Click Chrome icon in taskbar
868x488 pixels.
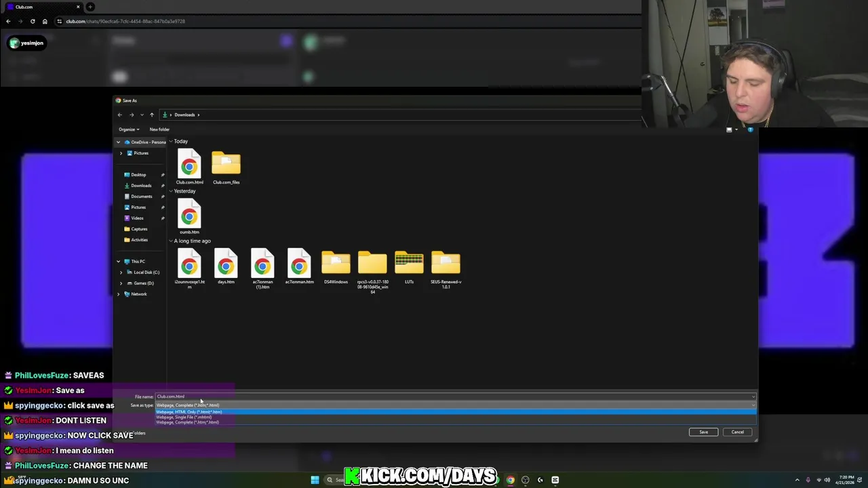(510, 480)
